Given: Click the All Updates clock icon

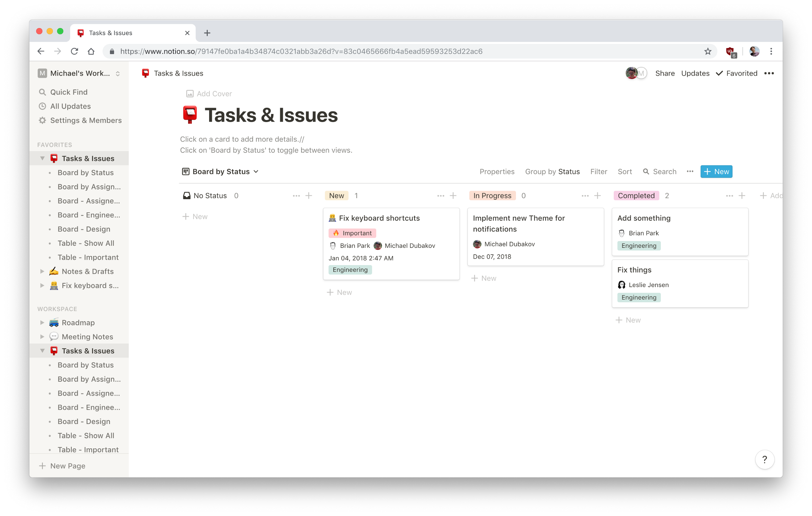Looking at the screenshot, I should pos(43,106).
